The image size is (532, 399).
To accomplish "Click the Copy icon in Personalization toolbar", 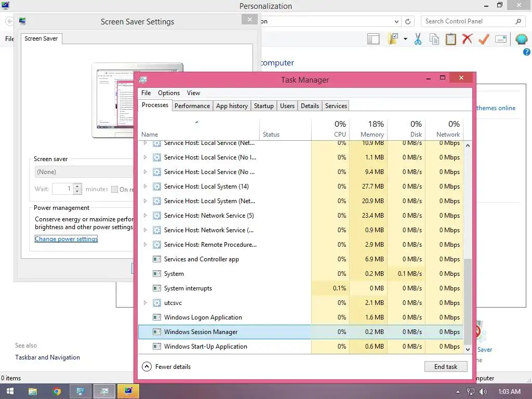I will tap(434, 39).
